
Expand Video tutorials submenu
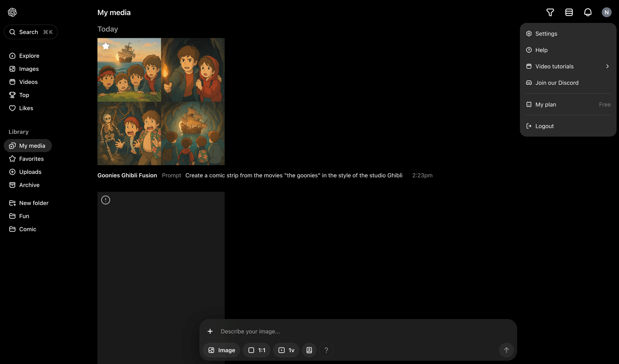(568, 66)
